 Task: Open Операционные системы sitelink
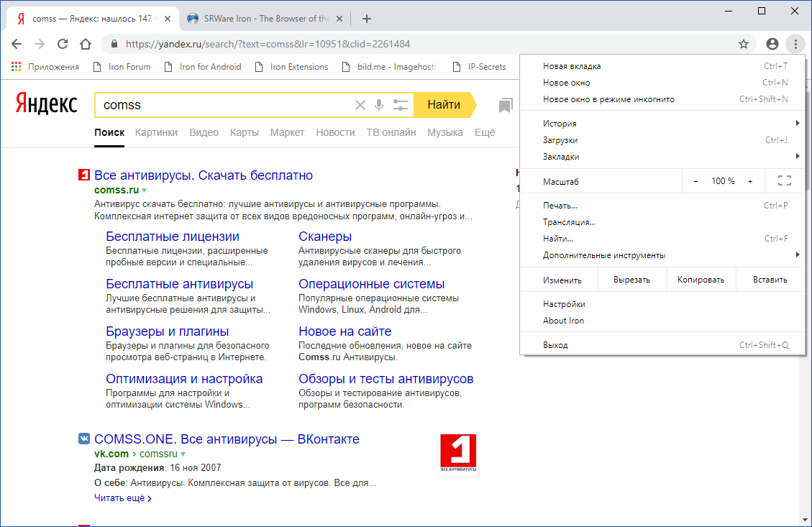371,284
